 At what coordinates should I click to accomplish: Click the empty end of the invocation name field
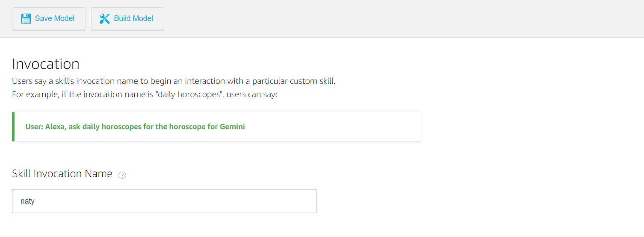click(257, 201)
